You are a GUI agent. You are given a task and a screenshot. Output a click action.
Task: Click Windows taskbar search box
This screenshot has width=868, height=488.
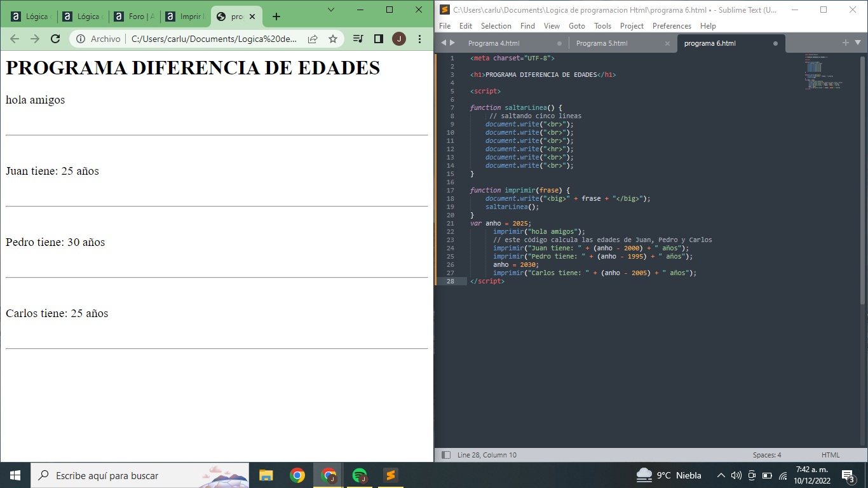pyautogui.click(x=140, y=475)
